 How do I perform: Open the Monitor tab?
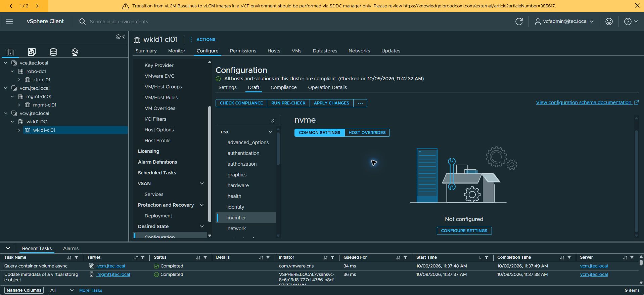click(177, 51)
